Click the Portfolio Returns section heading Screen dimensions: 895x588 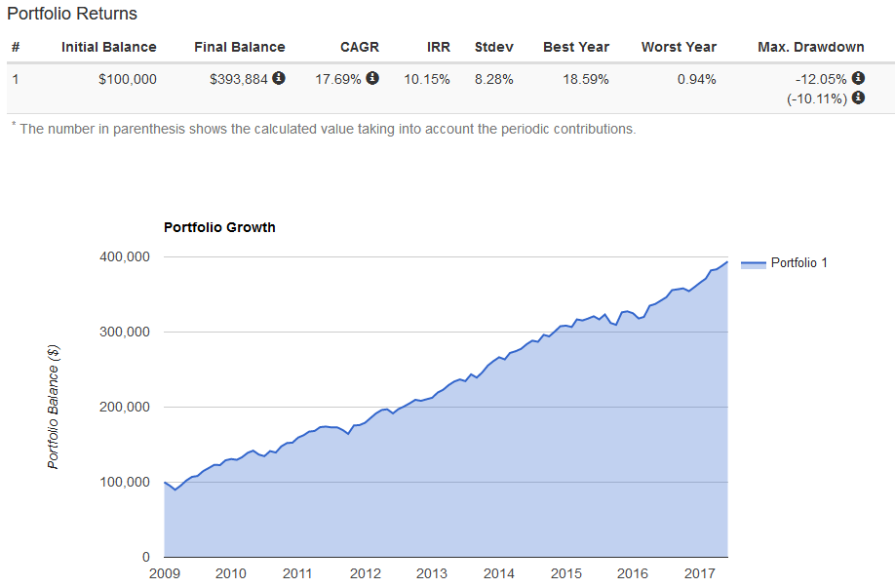(72, 15)
